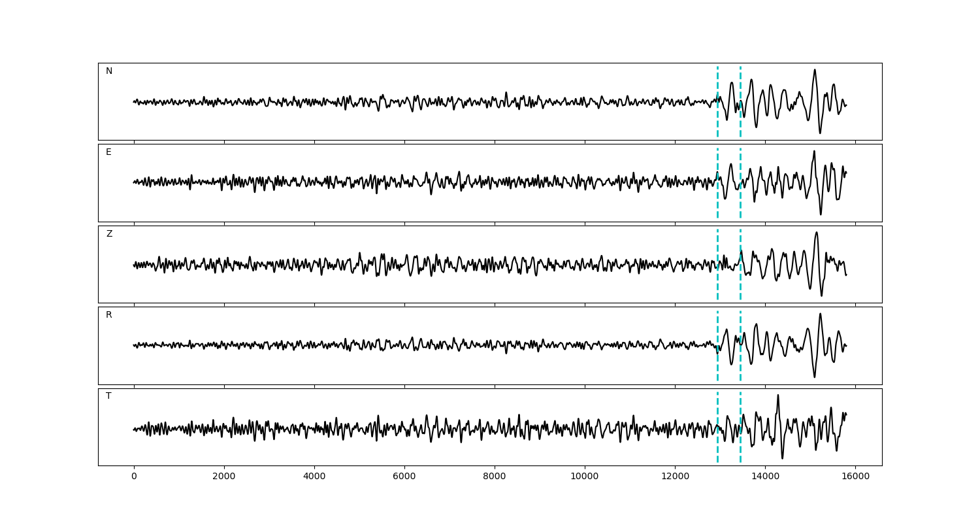Click the N component label
The width and height of the screenshot is (980, 523).
(x=109, y=71)
